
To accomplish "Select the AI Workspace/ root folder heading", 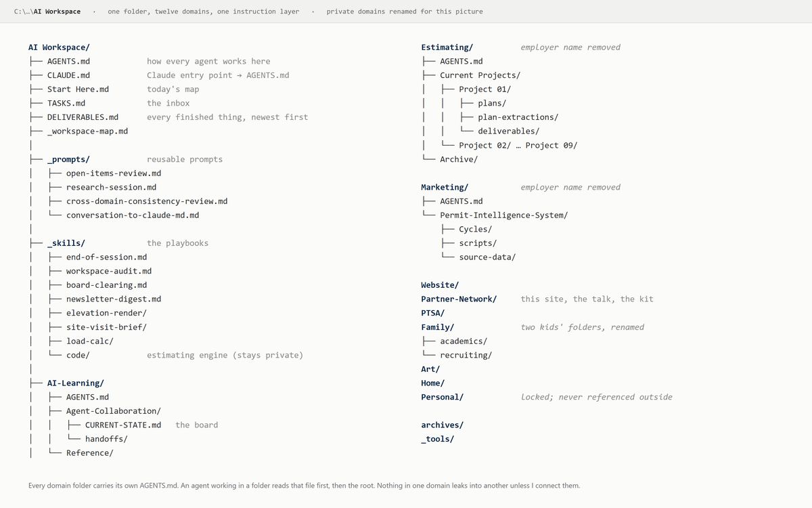I will (59, 47).
